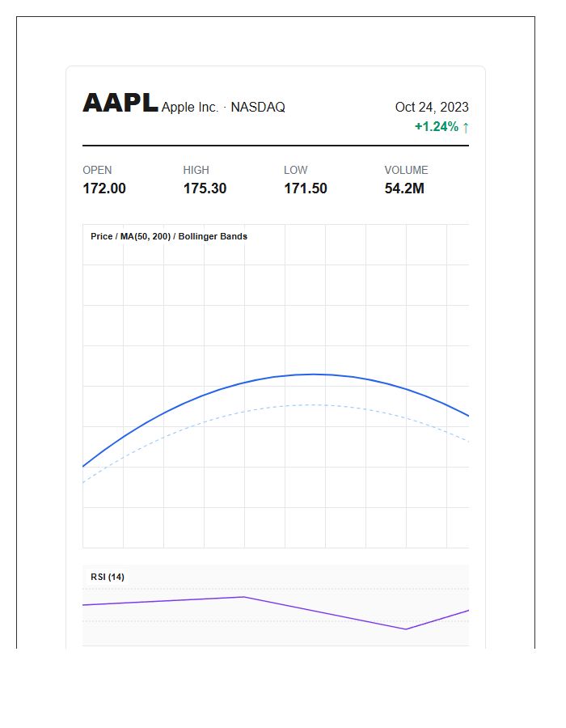Click the 175.30 high price value
Image resolution: width=566 pixels, height=728 pixels.
point(205,188)
